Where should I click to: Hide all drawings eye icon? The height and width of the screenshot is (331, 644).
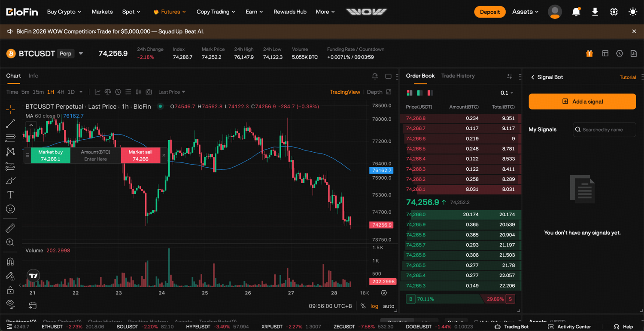[10, 303]
